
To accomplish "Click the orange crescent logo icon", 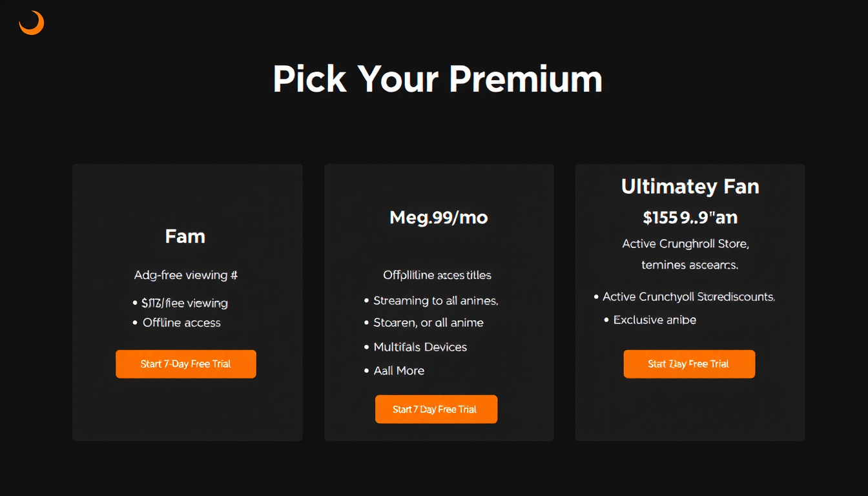I will pyautogui.click(x=31, y=23).
